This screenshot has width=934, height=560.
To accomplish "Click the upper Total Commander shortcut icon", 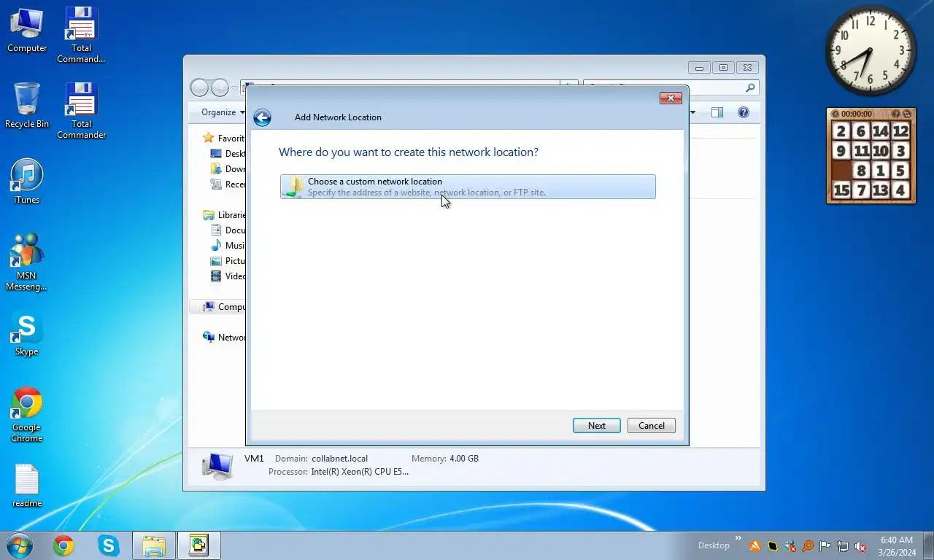I will pos(81,34).
